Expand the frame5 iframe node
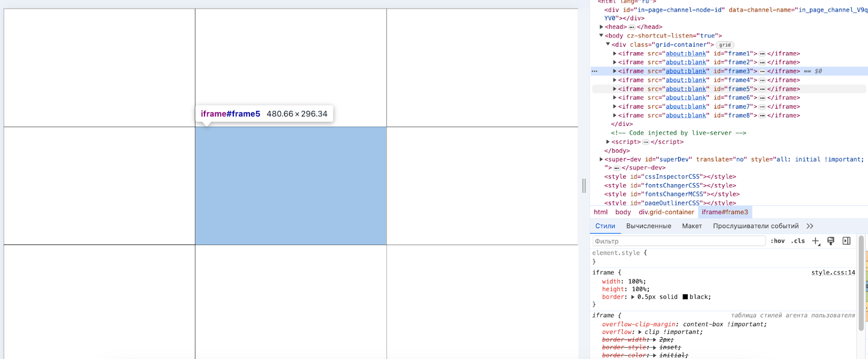The image size is (868, 359). click(615, 89)
